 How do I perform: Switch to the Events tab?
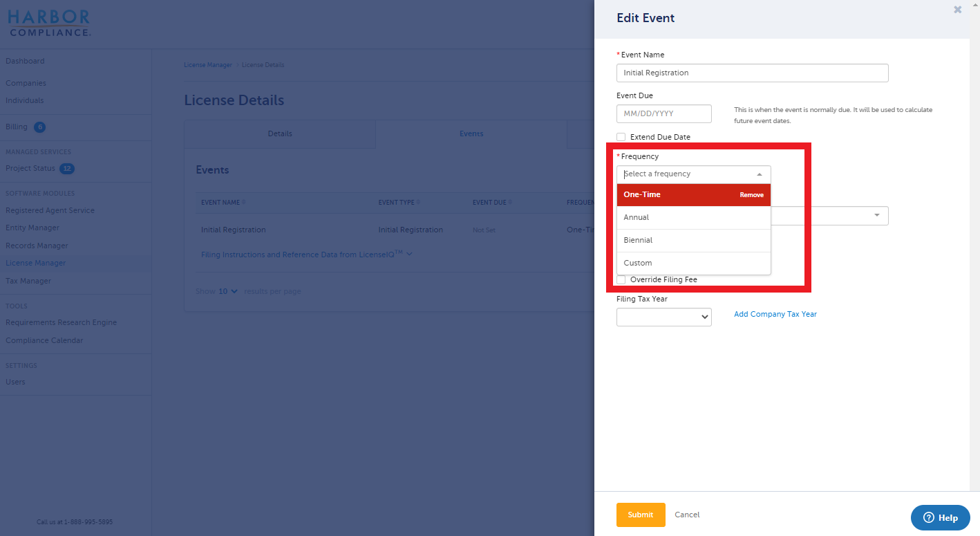tap(471, 133)
